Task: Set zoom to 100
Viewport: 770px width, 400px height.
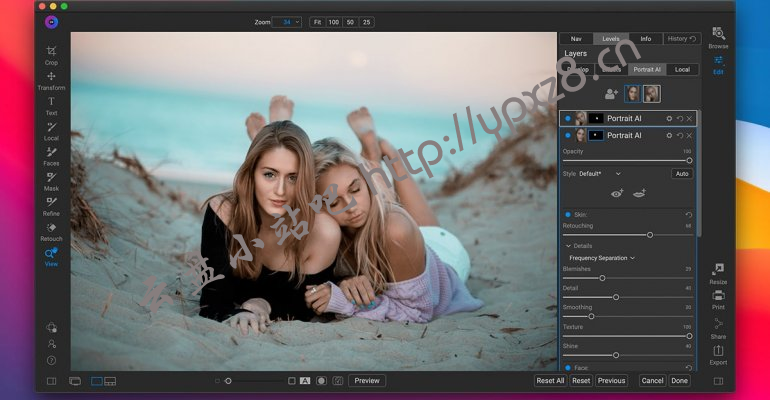Action: pos(333,22)
